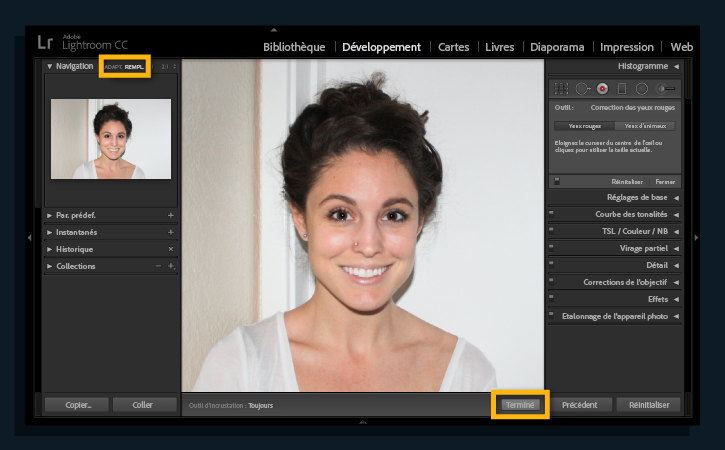The width and height of the screenshot is (725, 450).
Task: Toggle Corrections de l'objectif panel switch
Action: click(x=551, y=281)
